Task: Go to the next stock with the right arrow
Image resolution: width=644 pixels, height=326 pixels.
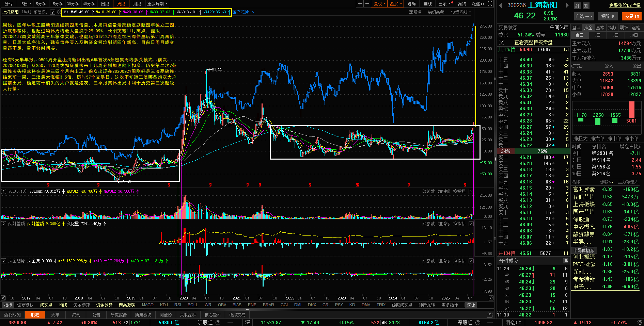Action: (x=567, y=5)
